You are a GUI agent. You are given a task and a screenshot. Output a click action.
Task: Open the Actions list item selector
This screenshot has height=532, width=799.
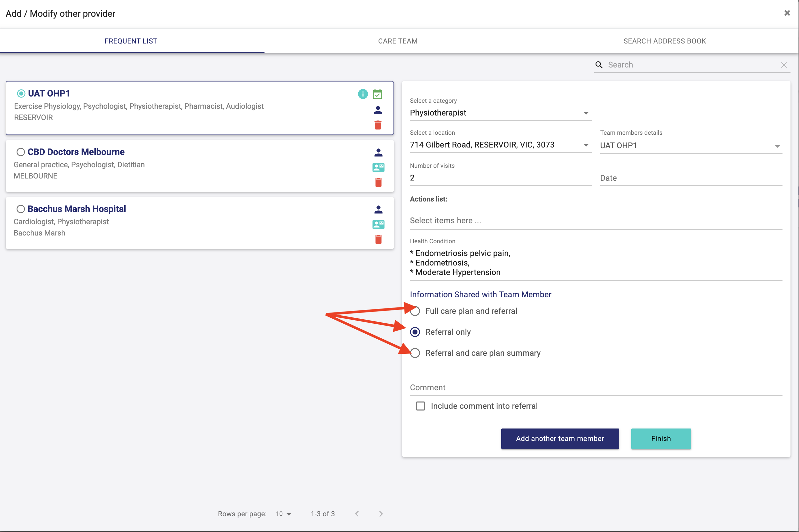(x=596, y=220)
